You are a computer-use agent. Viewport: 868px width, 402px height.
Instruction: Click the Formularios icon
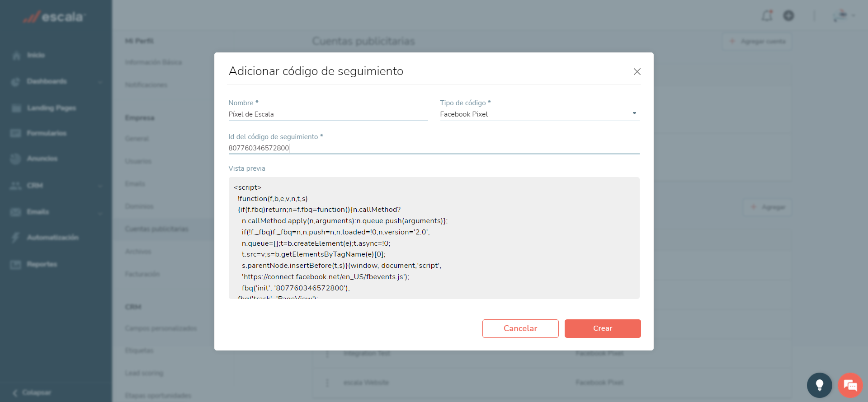pos(16,133)
